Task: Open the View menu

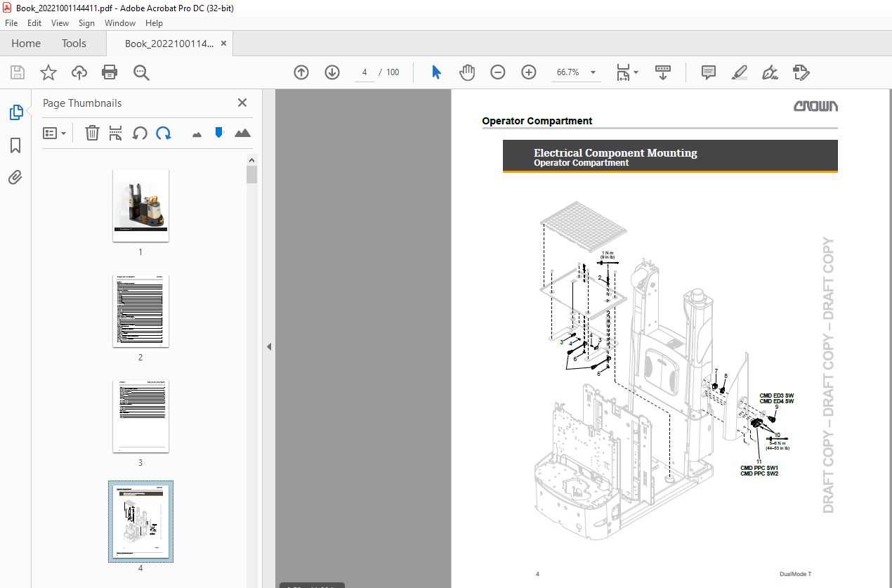Action: click(60, 23)
